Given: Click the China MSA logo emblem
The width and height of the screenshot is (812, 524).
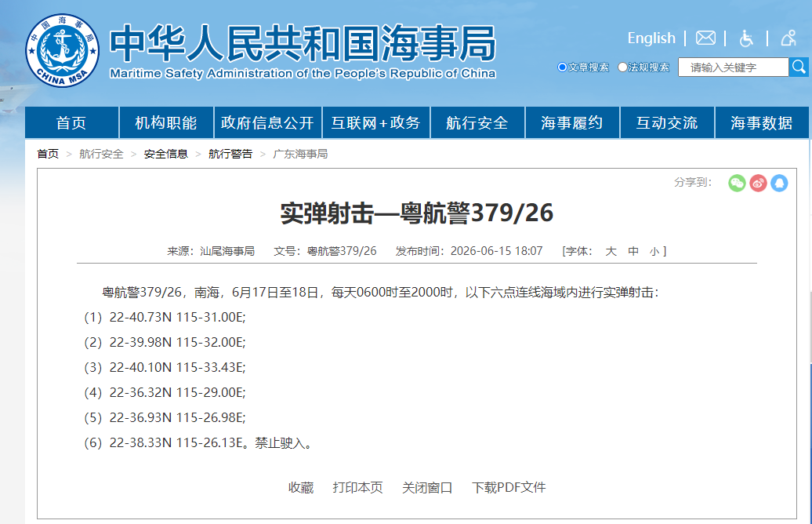Looking at the screenshot, I should pyautogui.click(x=63, y=51).
